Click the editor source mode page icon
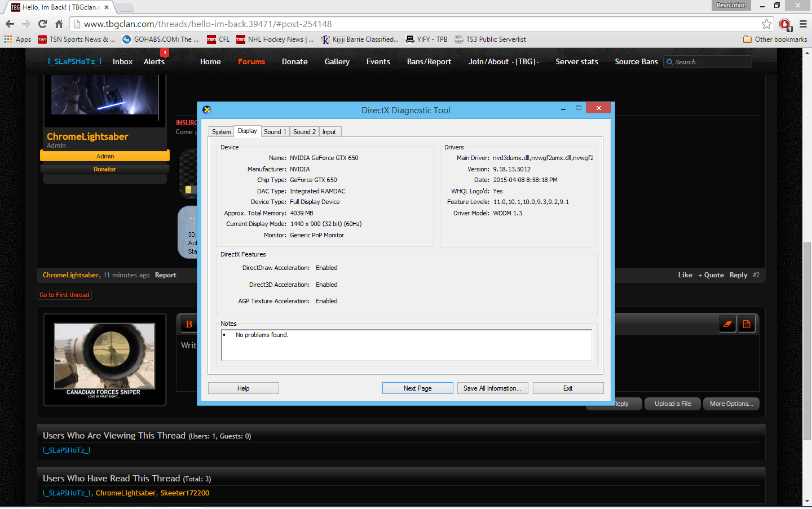This screenshot has width=812, height=509. (x=747, y=324)
